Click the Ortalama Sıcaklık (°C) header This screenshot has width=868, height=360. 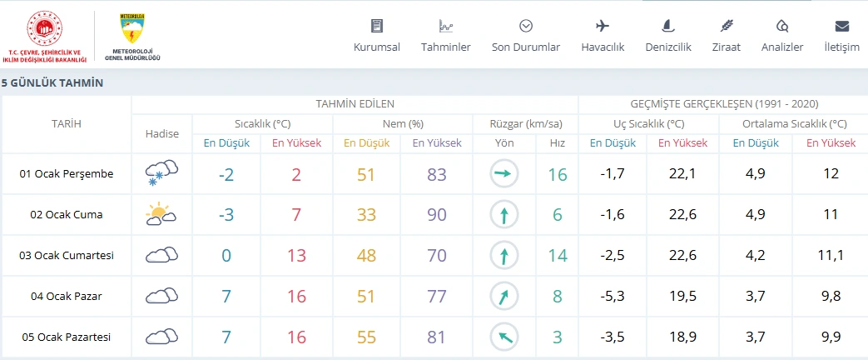[793, 123]
